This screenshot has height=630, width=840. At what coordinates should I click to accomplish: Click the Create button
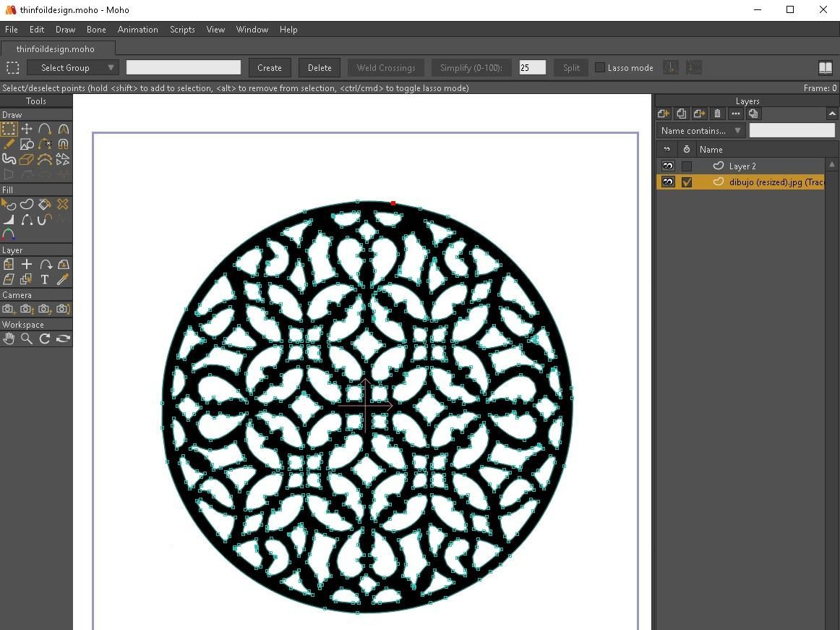coord(270,67)
